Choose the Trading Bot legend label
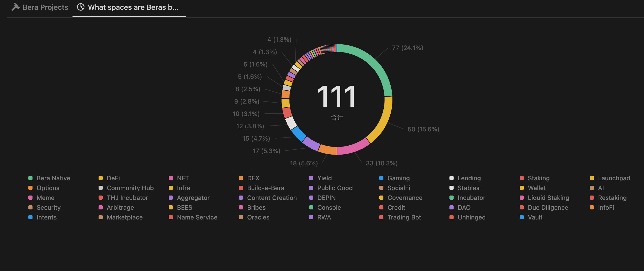This screenshot has height=271, width=644. (404, 217)
